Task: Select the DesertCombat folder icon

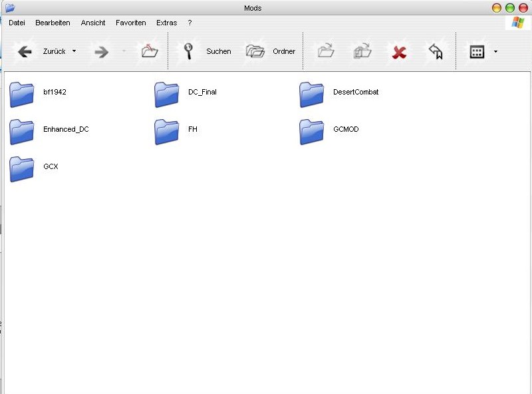Action: pos(312,95)
